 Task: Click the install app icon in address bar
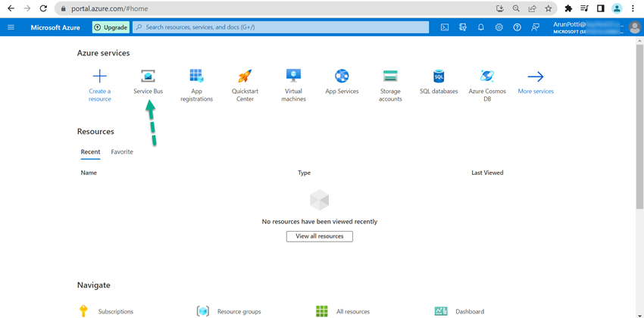500,8
